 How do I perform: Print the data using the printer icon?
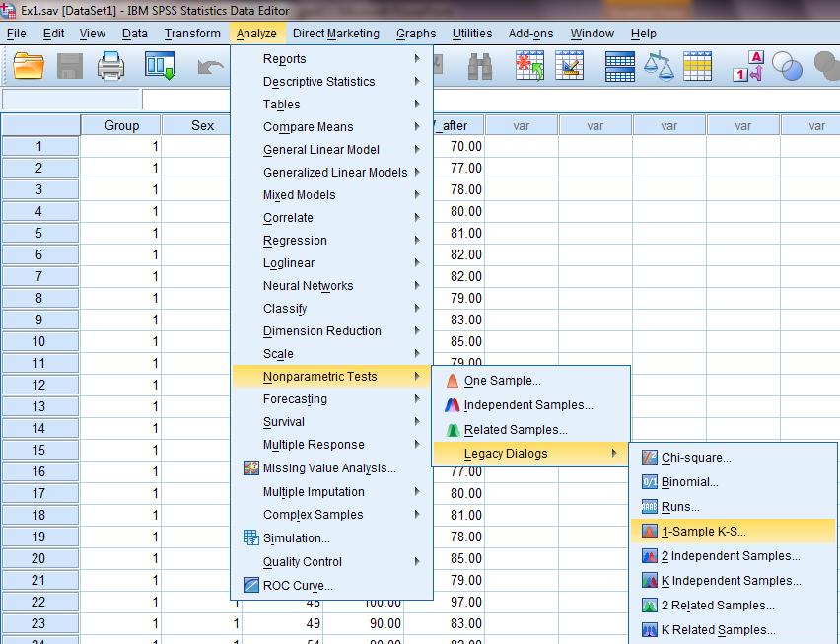click(x=110, y=66)
